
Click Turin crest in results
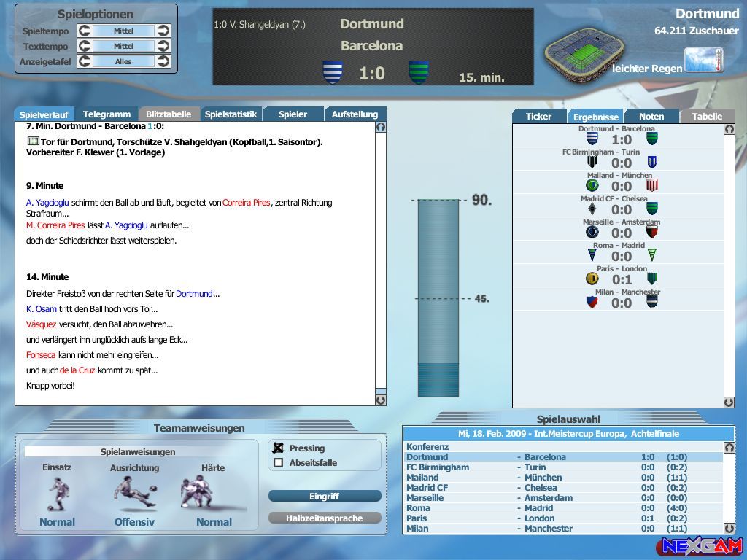coord(652,163)
